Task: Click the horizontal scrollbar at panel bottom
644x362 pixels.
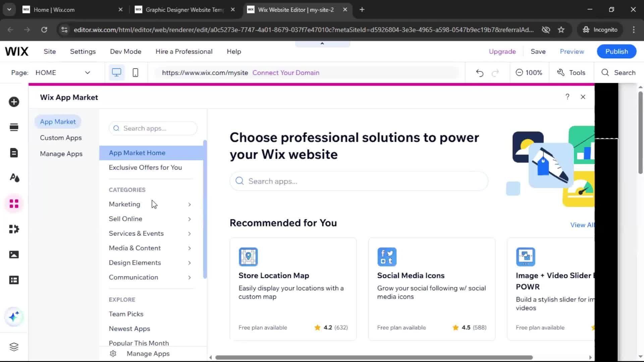Action: pyautogui.click(x=374, y=358)
